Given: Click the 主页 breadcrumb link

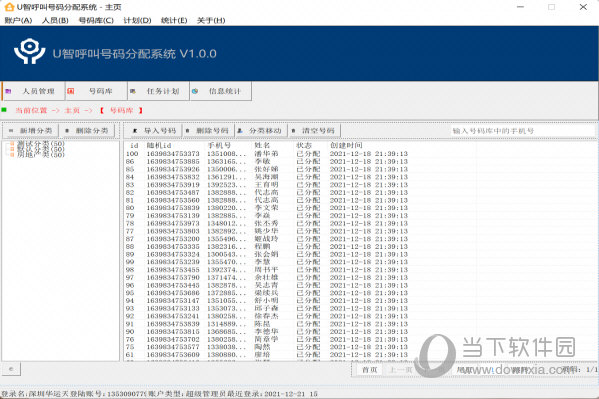Looking at the screenshot, I should point(72,110).
